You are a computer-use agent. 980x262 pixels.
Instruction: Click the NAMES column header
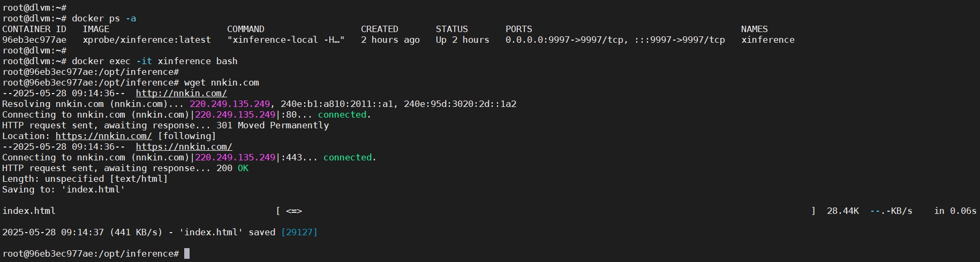[754, 29]
